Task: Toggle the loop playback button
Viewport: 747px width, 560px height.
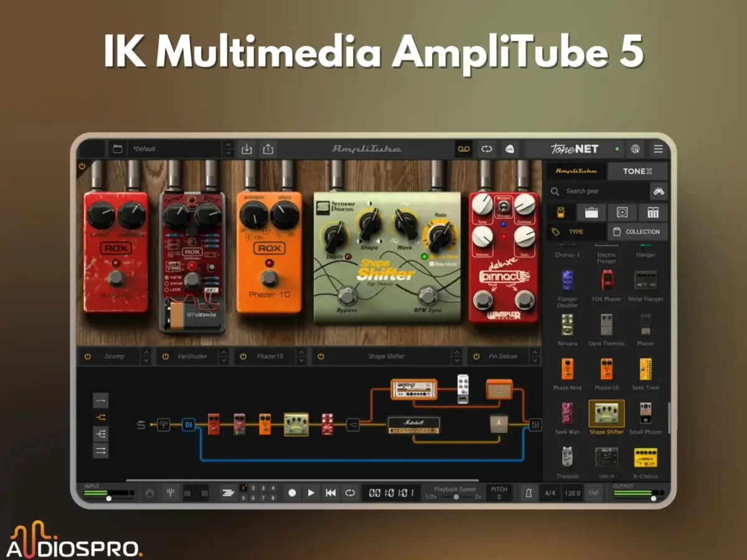Action: [350, 493]
